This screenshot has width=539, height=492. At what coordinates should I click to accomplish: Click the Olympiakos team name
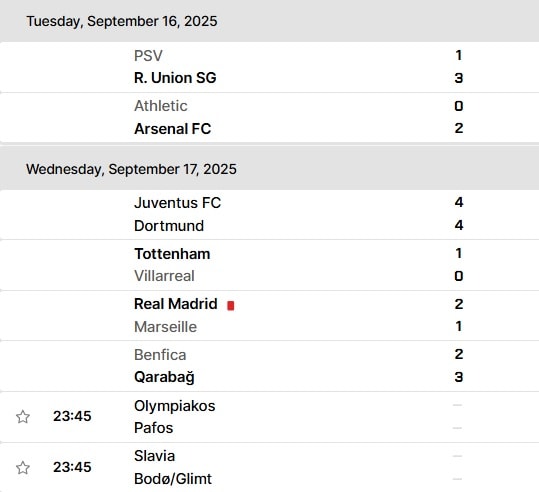pyautogui.click(x=175, y=406)
